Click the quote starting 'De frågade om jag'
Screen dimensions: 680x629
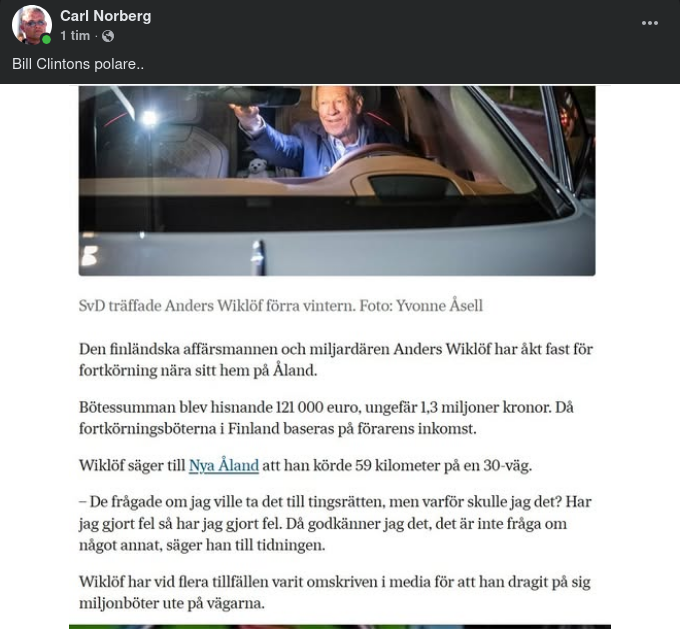335,523
